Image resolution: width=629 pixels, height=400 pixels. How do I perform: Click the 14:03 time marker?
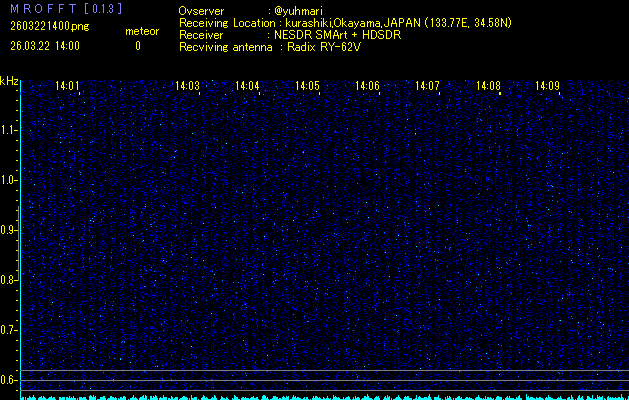coord(187,87)
